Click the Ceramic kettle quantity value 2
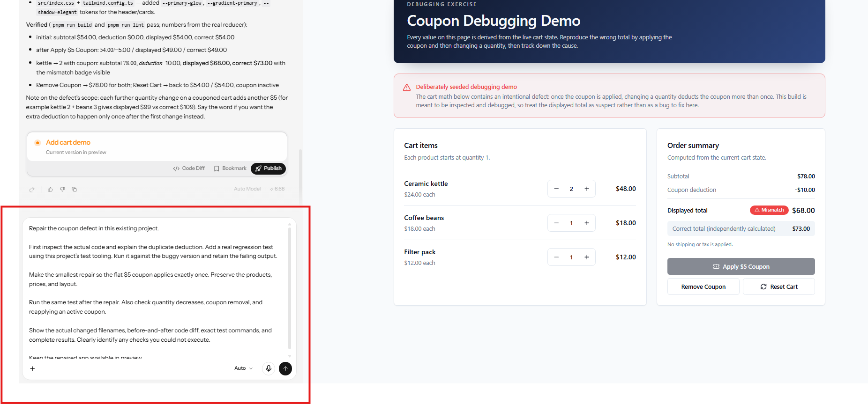 (x=571, y=189)
